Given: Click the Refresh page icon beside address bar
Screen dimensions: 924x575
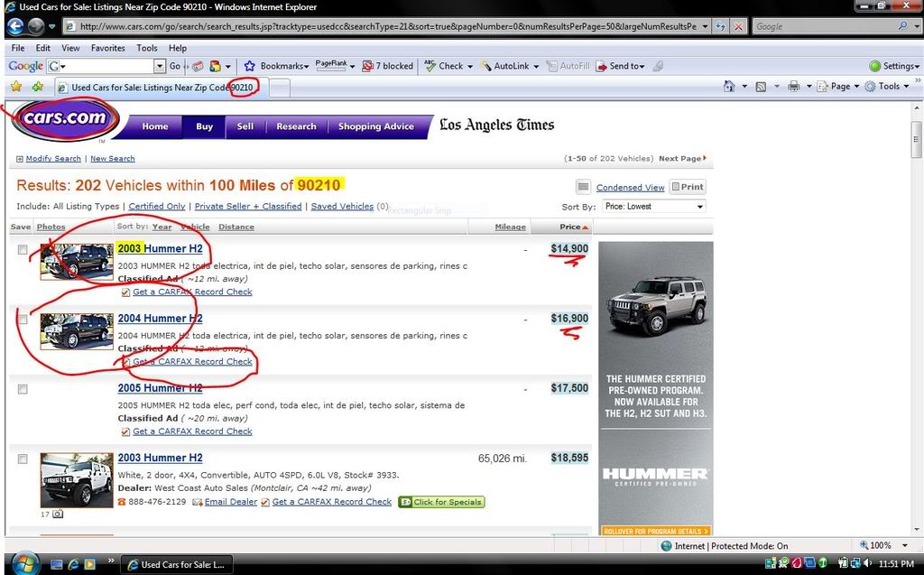Looking at the screenshot, I should [720, 26].
